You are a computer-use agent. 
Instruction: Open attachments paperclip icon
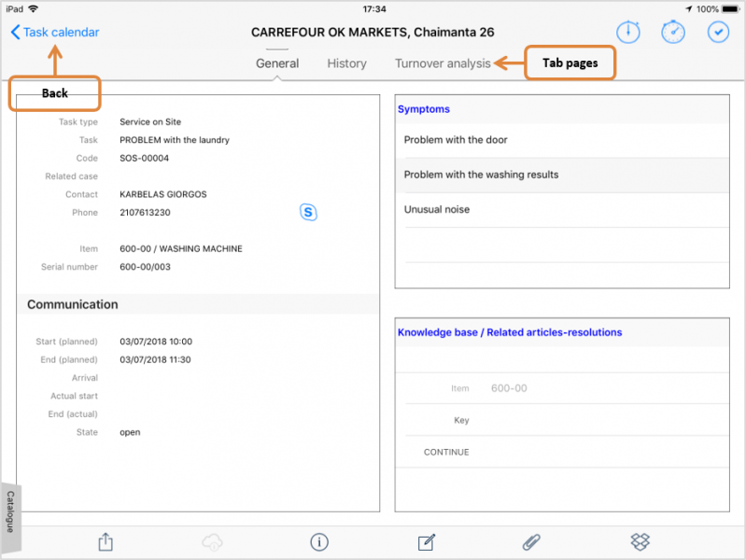coord(531,541)
